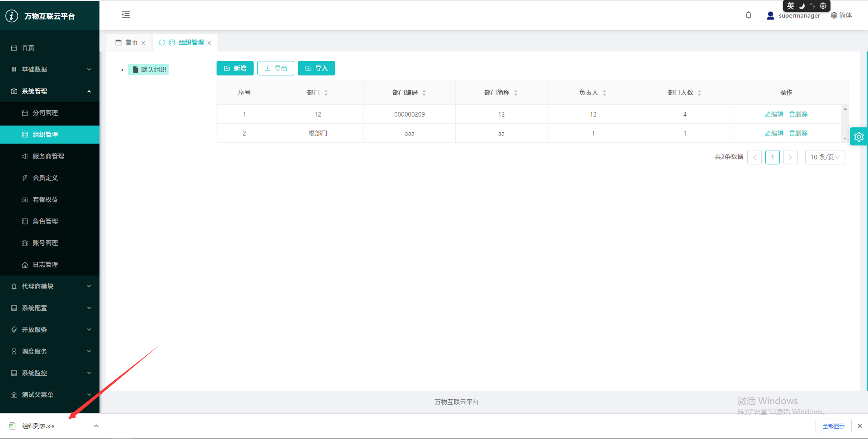Go to next page arrow

click(791, 157)
